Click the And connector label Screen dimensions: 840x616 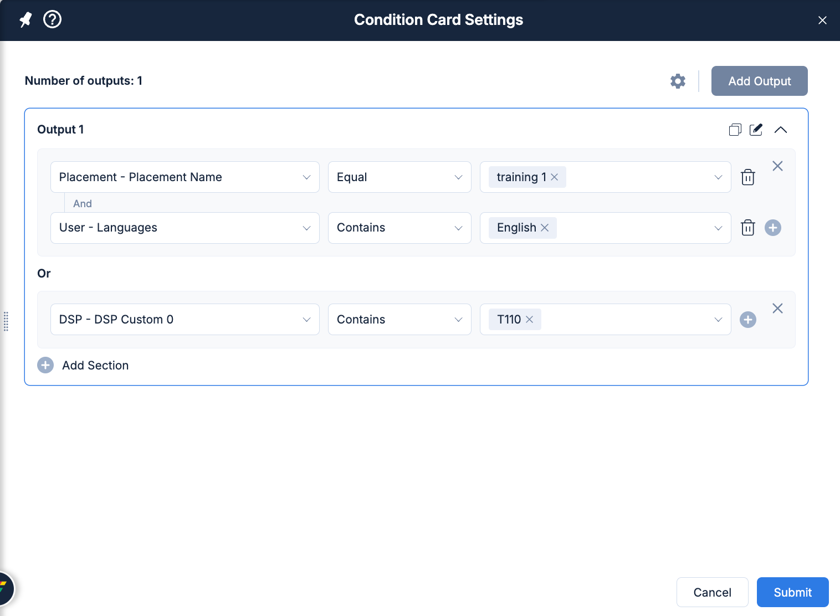click(83, 203)
